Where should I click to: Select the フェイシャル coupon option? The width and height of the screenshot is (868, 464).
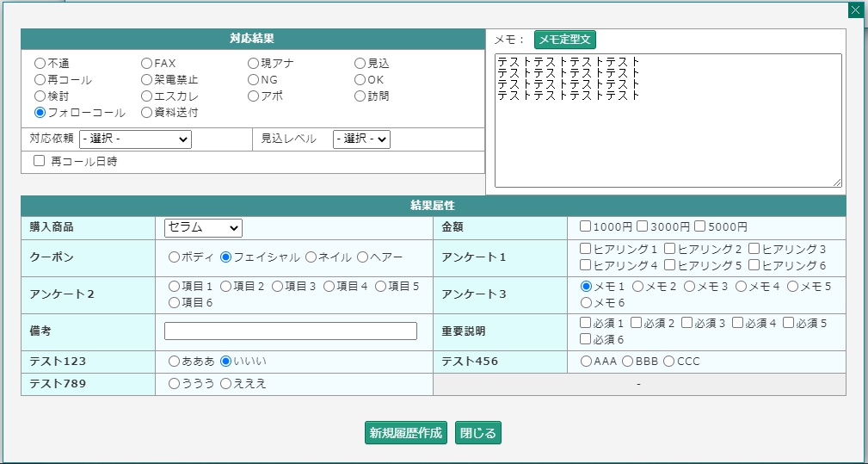coord(226,257)
